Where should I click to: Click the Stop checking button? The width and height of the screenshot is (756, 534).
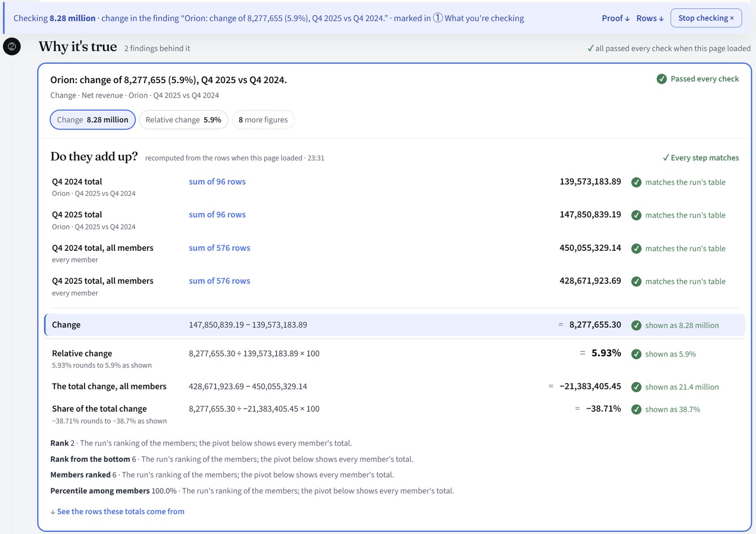(x=706, y=18)
